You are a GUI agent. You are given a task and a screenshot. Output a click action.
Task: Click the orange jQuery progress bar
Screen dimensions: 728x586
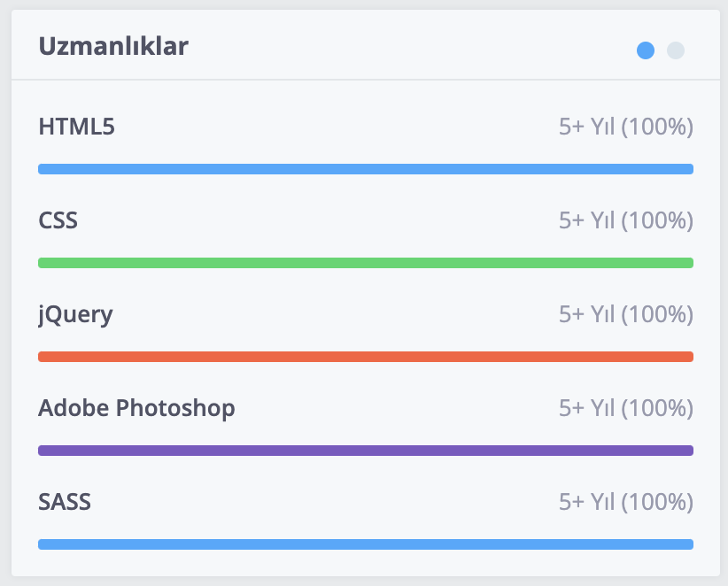pyautogui.click(x=366, y=357)
